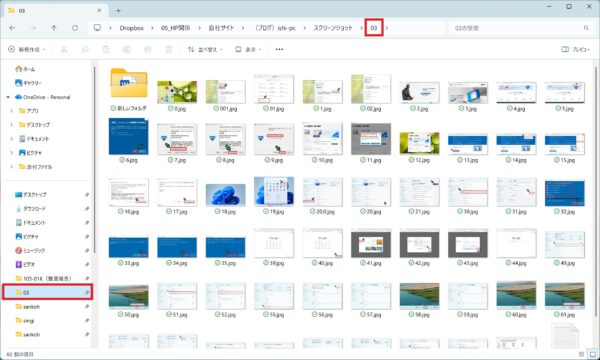Screen dimensions: 600x360
Task: Open the chevron after Dropbox in the address bar
Action: coord(152,28)
